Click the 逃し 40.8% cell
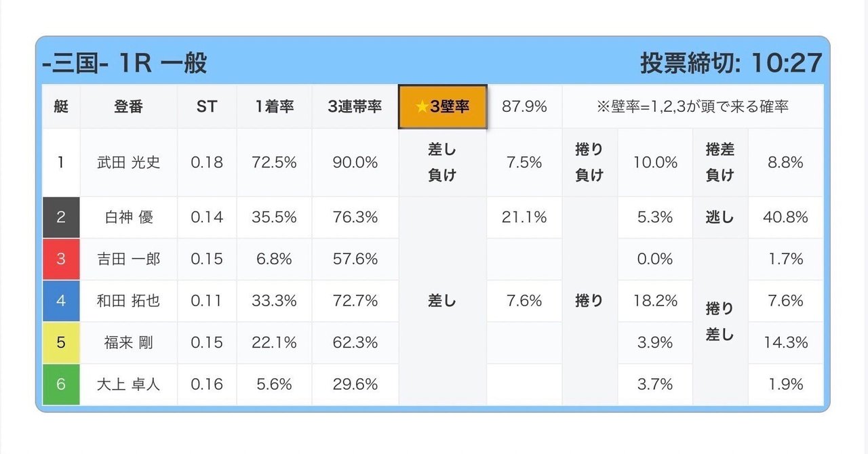This screenshot has width=868, height=454. (757, 218)
